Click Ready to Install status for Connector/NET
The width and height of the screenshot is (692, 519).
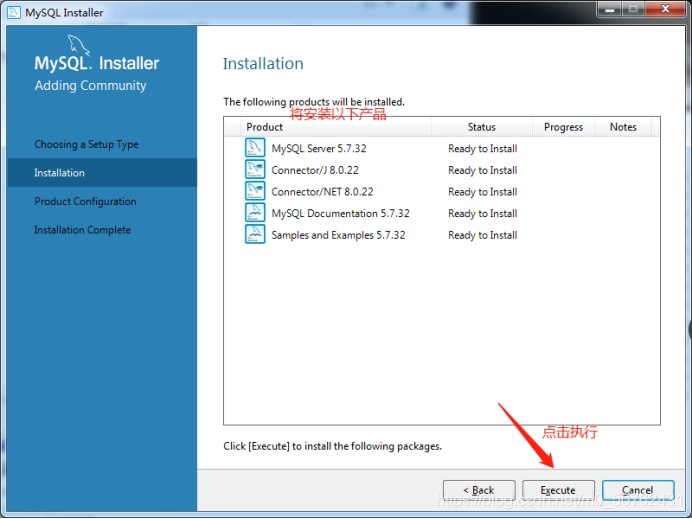coord(483,192)
